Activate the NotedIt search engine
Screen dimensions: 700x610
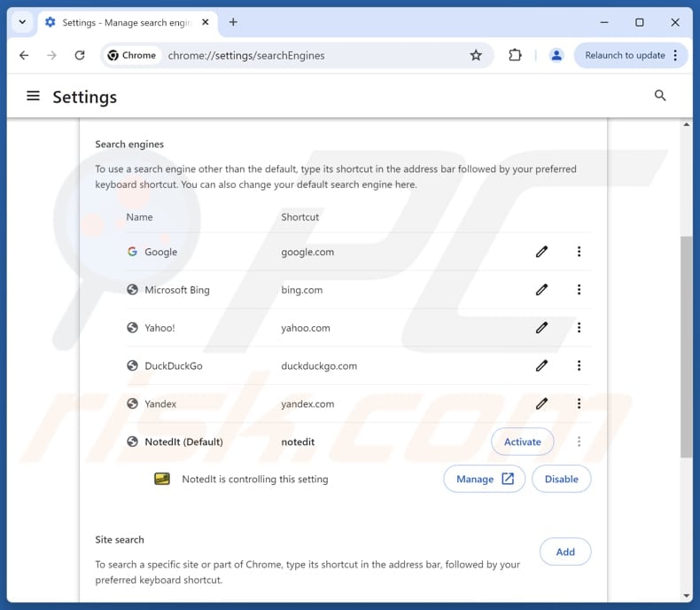click(522, 442)
